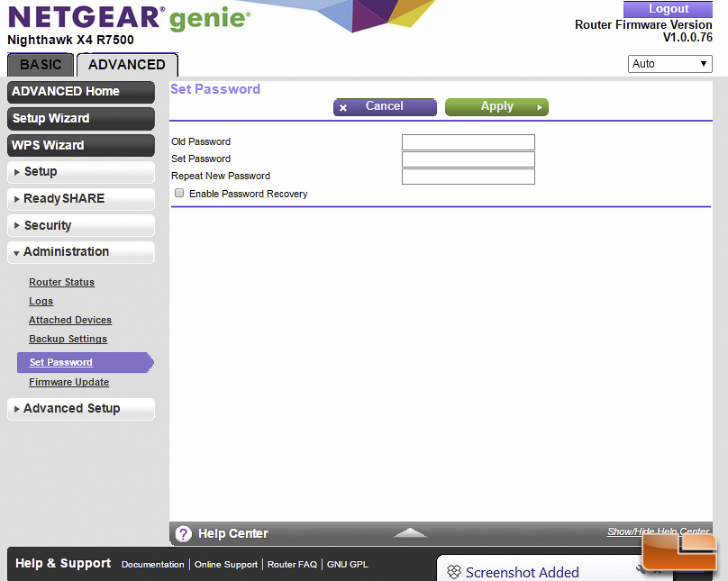728x581 pixels.
Task: Launch the Setup Wizard
Action: 81,119
